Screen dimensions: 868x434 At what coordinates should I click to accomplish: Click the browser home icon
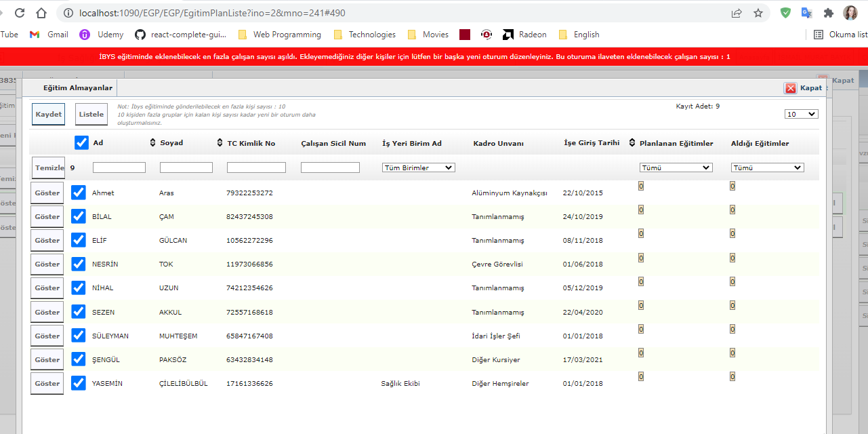pyautogui.click(x=41, y=13)
